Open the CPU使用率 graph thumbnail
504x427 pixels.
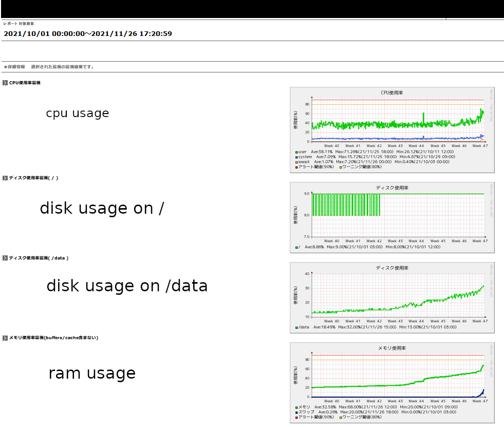click(392, 130)
